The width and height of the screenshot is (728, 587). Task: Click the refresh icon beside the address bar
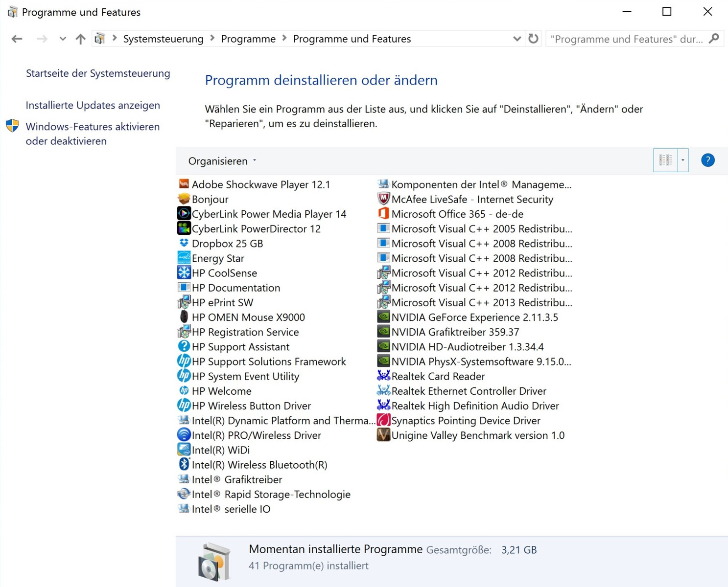533,39
